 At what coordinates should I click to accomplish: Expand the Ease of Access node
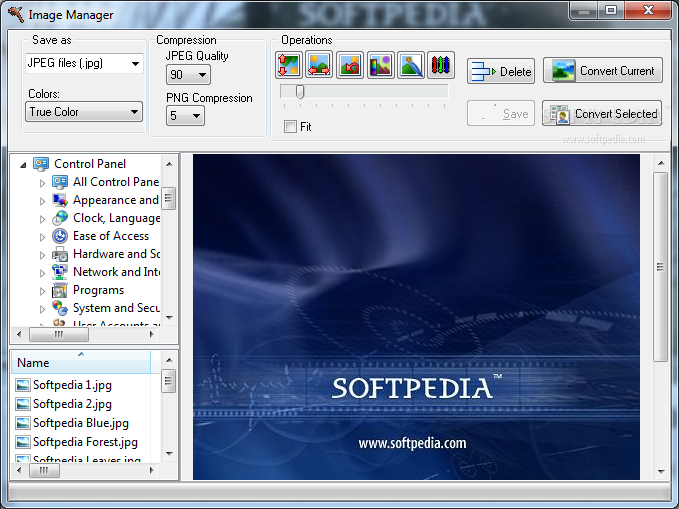tap(42, 237)
